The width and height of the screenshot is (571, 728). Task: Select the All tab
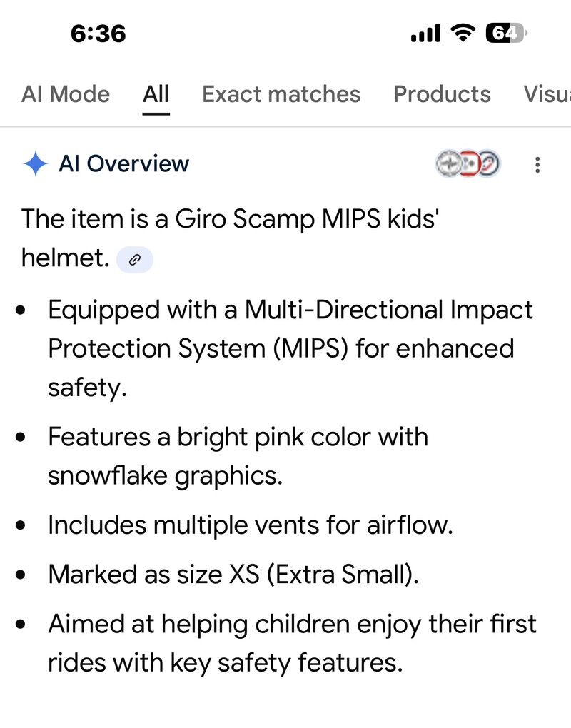[x=156, y=94]
